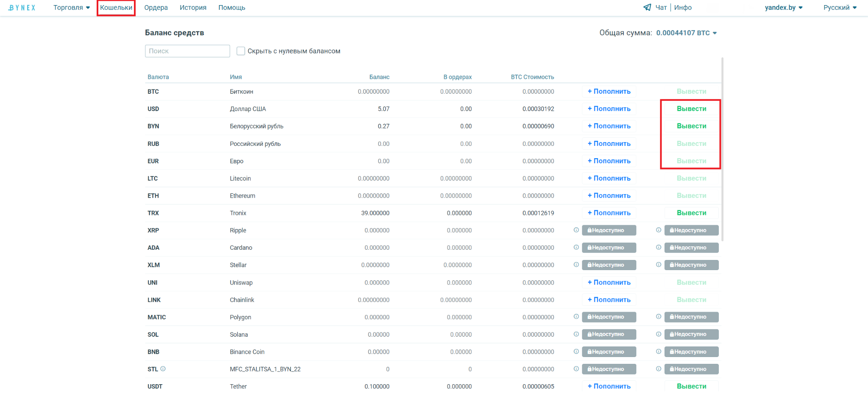Click the Поиск search field
Image resolution: width=868 pixels, height=402 pixels.
(x=187, y=51)
